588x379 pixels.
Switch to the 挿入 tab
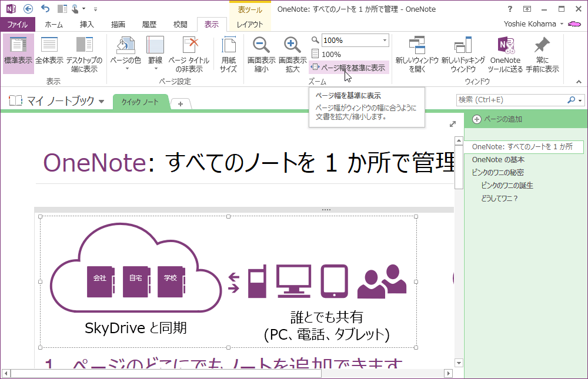86,24
